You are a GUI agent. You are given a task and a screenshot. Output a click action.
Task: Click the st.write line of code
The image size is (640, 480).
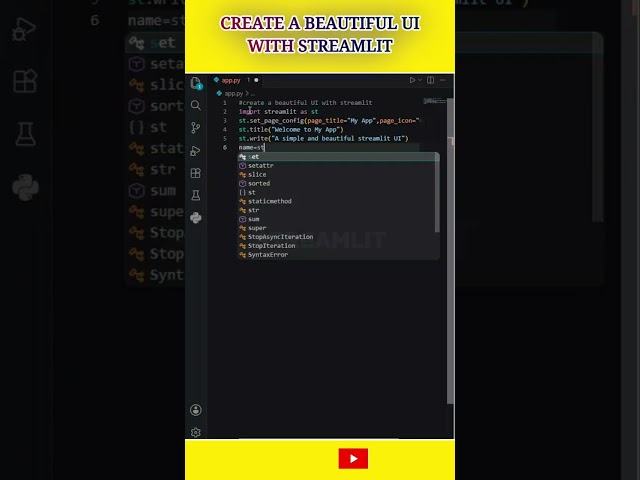(323, 138)
